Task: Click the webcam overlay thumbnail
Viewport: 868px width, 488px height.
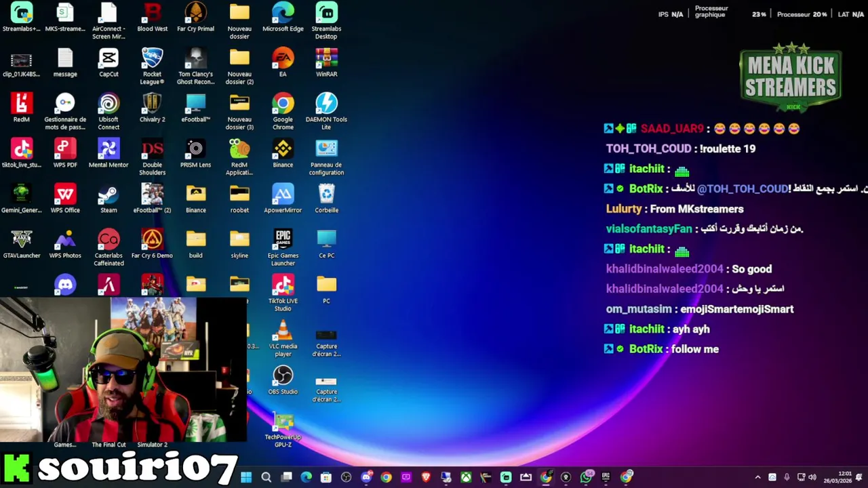Action: coord(123,370)
